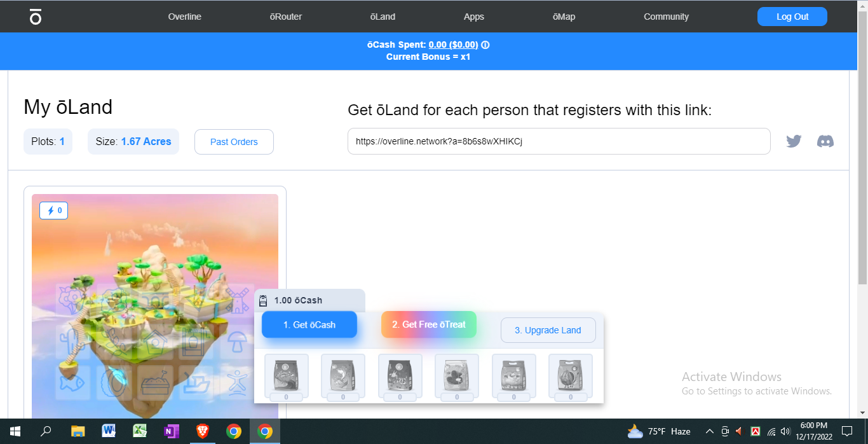Screen dimensions: 868x444
Task: Open Windows Start menu
Action: (15, 431)
